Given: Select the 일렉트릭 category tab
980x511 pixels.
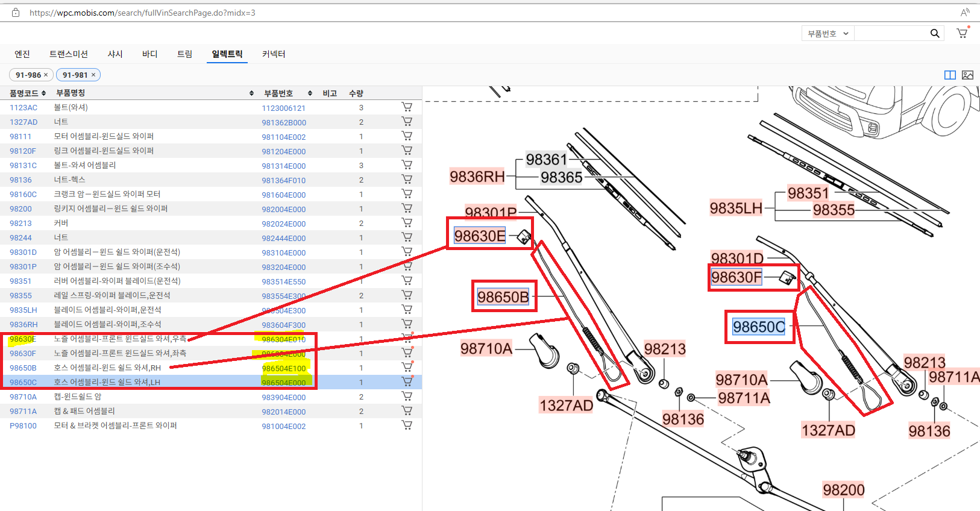Looking at the screenshot, I should pyautogui.click(x=227, y=54).
